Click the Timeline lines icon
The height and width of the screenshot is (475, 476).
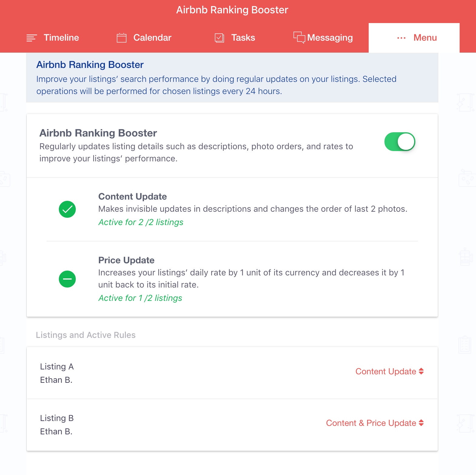32,38
